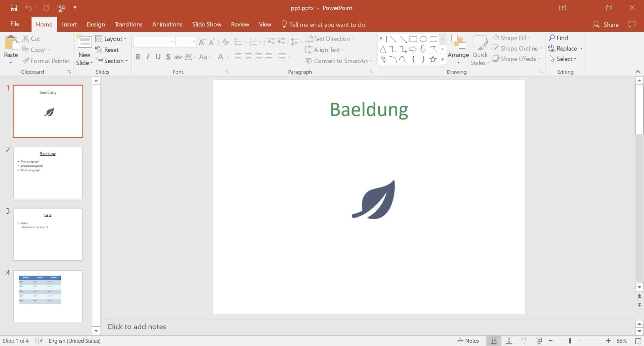Click the Save icon in the title bar
Screen dimensions: 644x346
(14, 8)
